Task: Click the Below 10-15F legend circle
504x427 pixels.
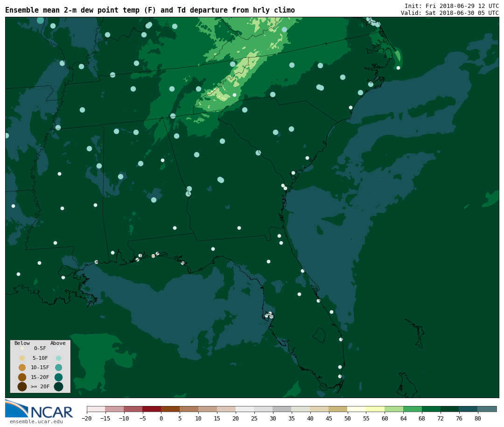Action: (x=22, y=367)
